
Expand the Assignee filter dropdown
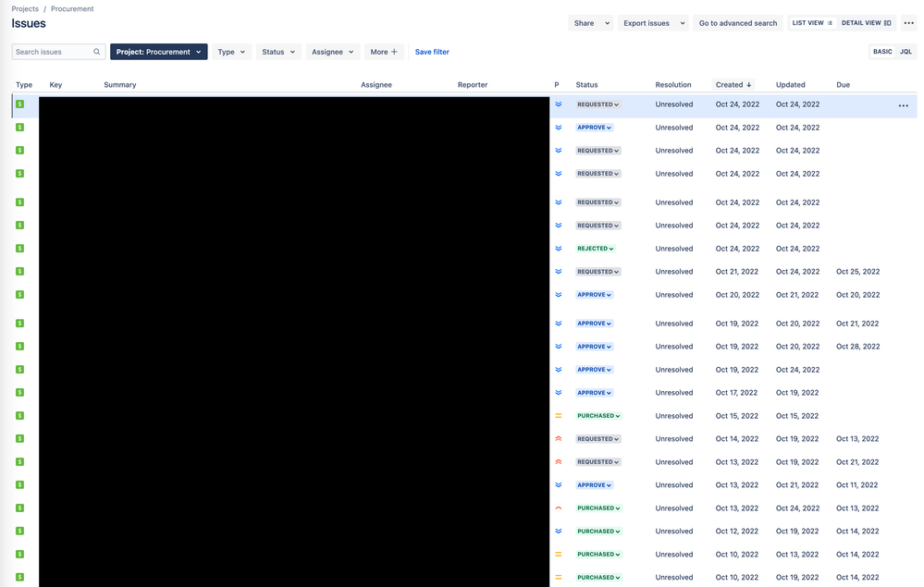(x=332, y=52)
